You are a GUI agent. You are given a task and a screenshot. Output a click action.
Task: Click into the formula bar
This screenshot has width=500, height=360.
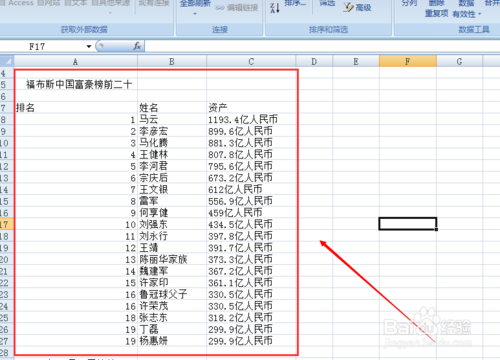(322, 46)
